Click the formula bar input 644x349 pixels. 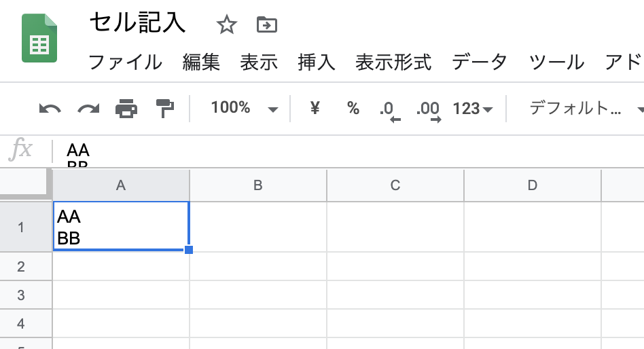coord(340,151)
